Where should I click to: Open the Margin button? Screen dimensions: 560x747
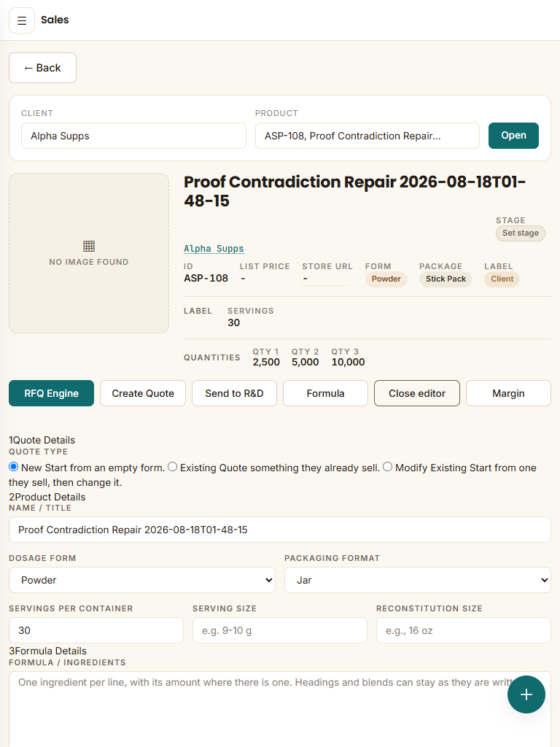tap(508, 393)
